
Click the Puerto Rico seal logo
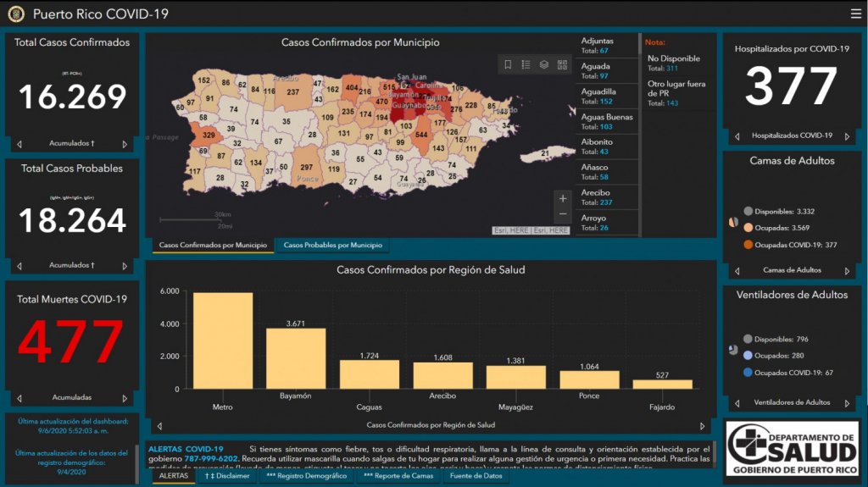click(x=16, y=14)
